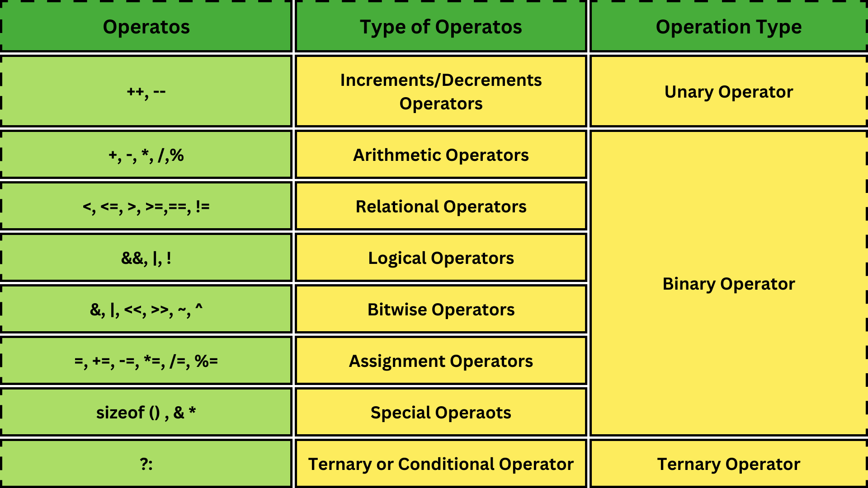The image size is (868, 488).
Task: Click the Operators column header
Action: (145, 25)
